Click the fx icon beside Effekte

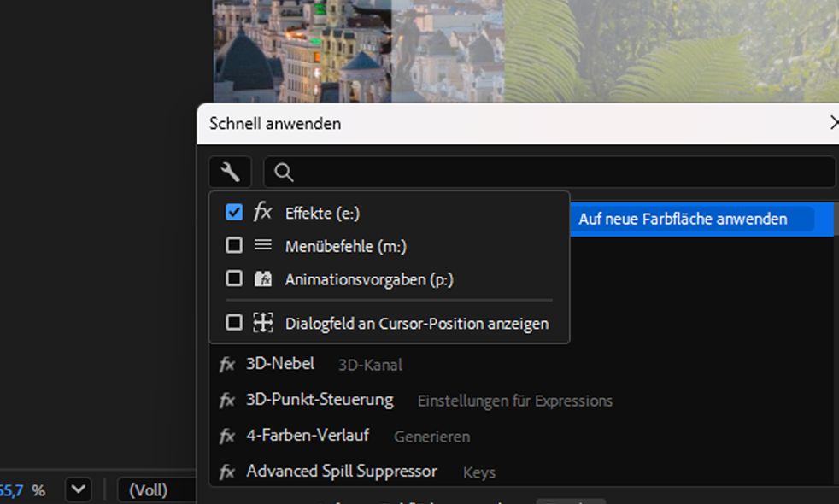(x=262, y=213)
